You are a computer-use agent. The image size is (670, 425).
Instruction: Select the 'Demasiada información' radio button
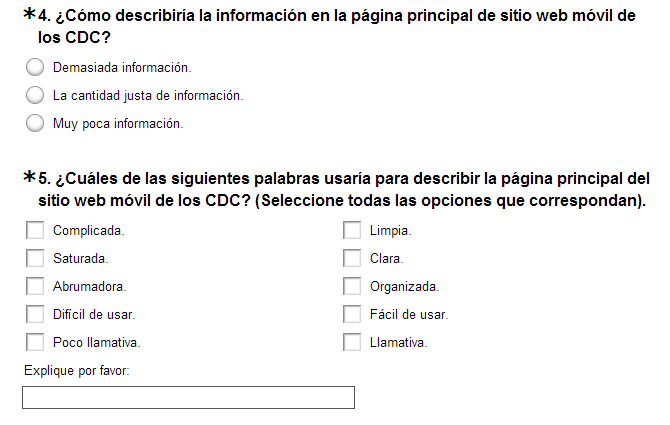point(35,68)
